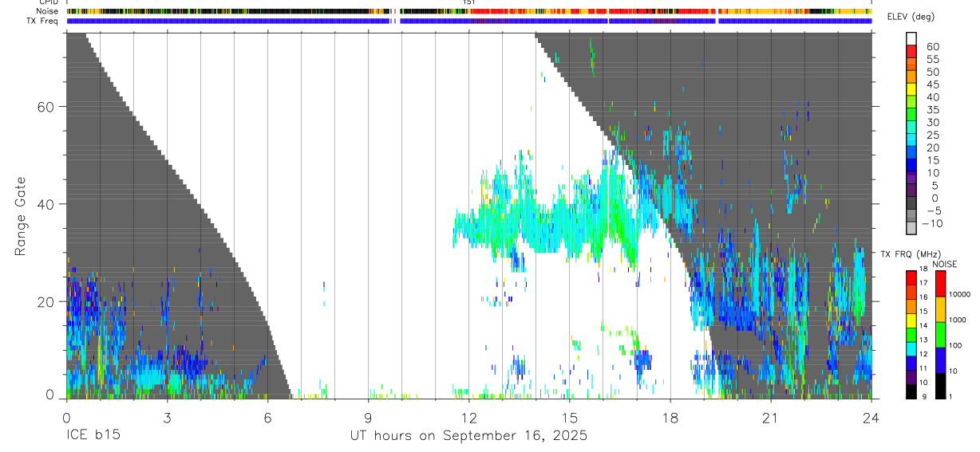This screenshot has height=452, width=980.
Task: Pick the red top swatch of TX FRQ bar
Action: coord(911,277)
